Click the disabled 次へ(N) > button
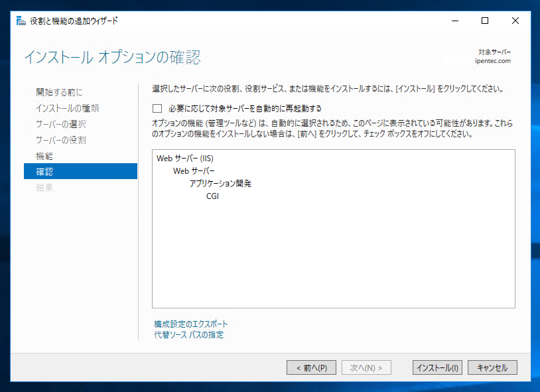 point(366,367)
